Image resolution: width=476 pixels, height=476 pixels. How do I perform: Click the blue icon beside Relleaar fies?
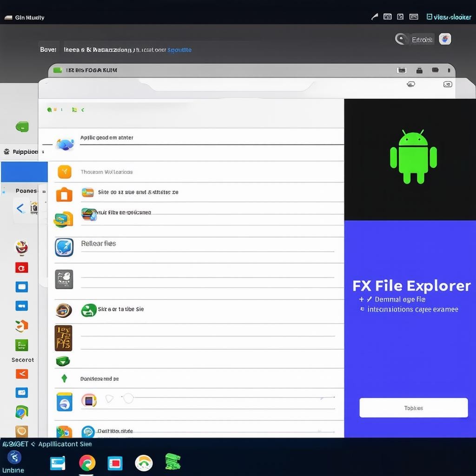(x=64, y=247)
